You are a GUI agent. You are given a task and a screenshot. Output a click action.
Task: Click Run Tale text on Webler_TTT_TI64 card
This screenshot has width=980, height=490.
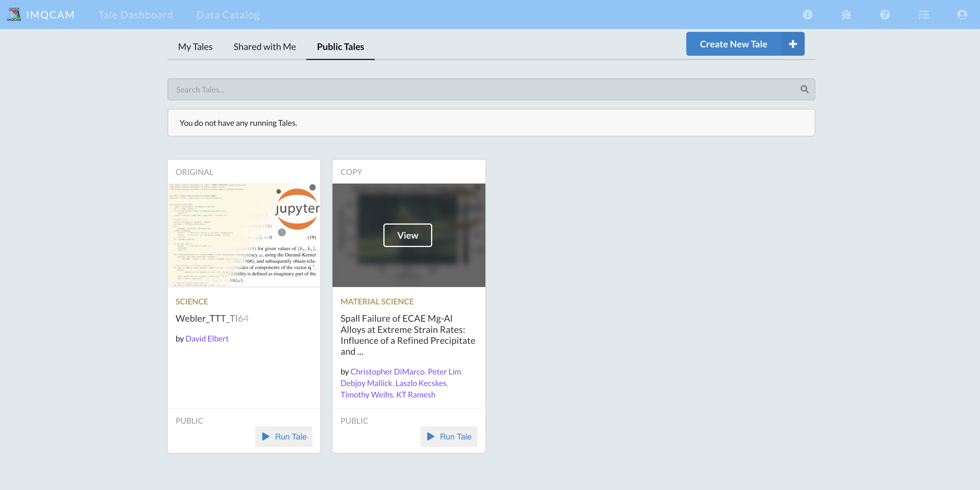coord(291,436)
